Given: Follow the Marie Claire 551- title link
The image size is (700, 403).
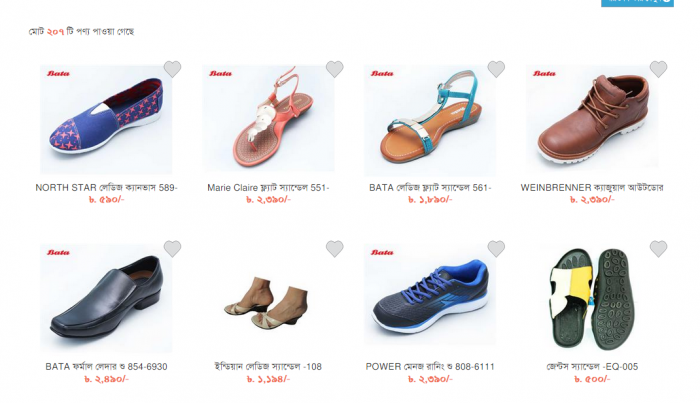Looking at the screenshot, I should (268, 188).
